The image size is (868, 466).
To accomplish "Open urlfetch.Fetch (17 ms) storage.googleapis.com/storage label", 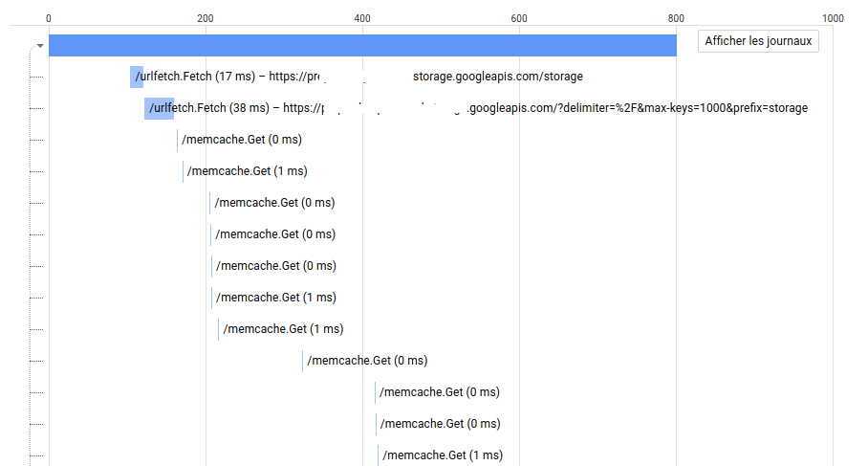I will [358, 77].
